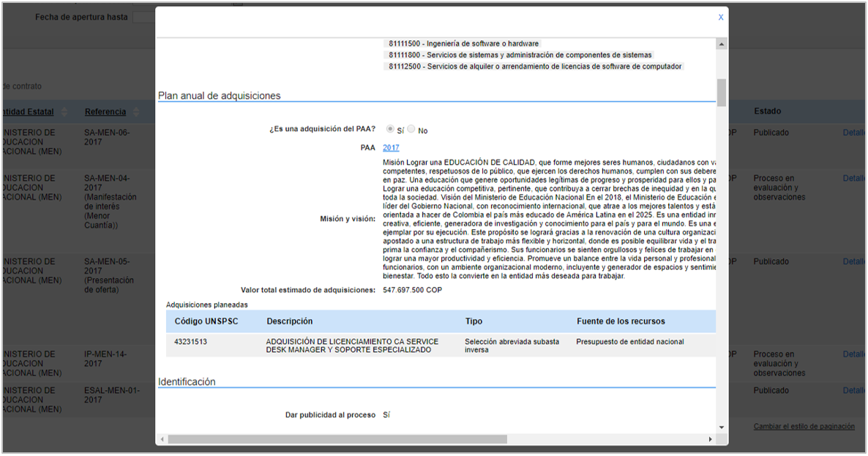Click the 'Estado' column header in background
The width and height of the screenshot is (868, 456).
tap(767, 111)
